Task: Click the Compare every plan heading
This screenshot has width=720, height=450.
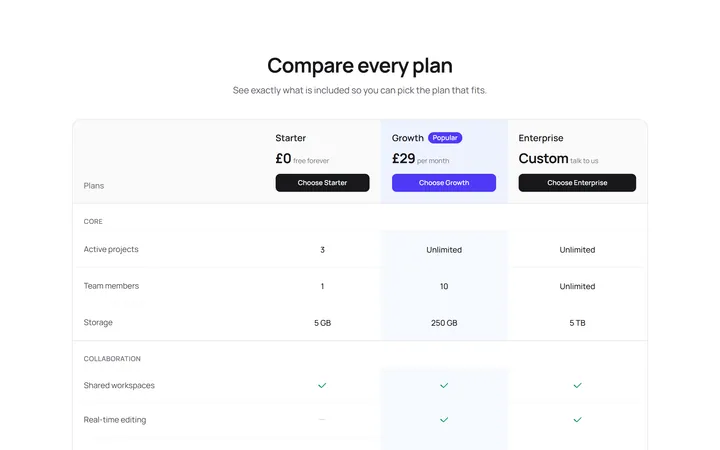Action: click(360, 66)
